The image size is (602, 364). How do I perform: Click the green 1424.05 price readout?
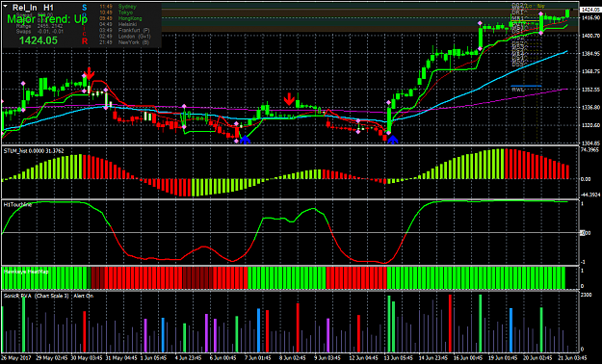point(39,40)
